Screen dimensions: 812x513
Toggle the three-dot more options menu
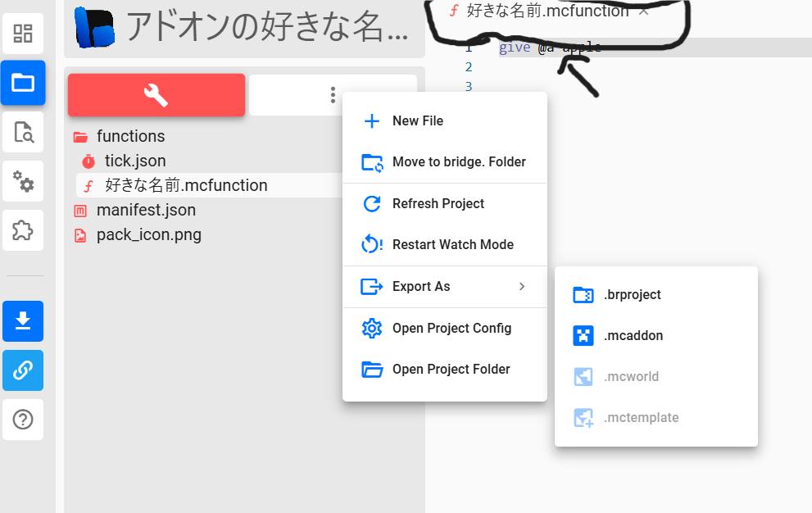pyautogui.click(x=333, y=95)
